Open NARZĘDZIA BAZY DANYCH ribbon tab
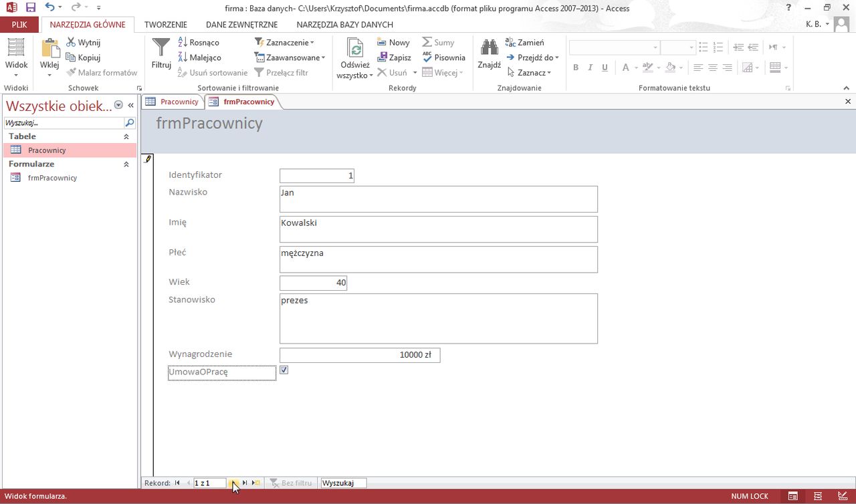Viewport: 856px width, 504px height. coord(344,25)
